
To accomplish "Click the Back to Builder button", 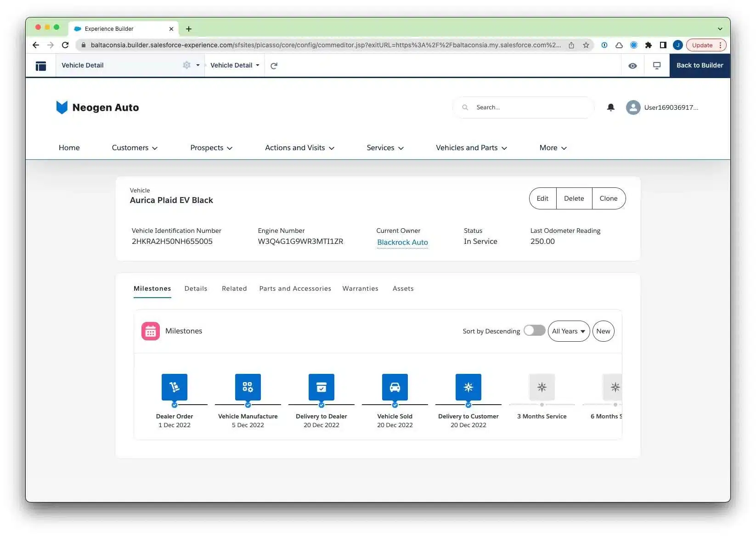I will tap(699, 65).
